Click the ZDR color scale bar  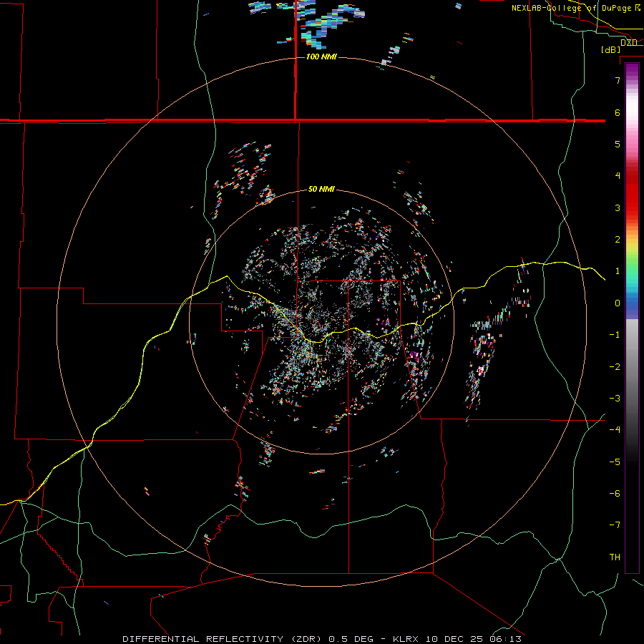point(632,318)
